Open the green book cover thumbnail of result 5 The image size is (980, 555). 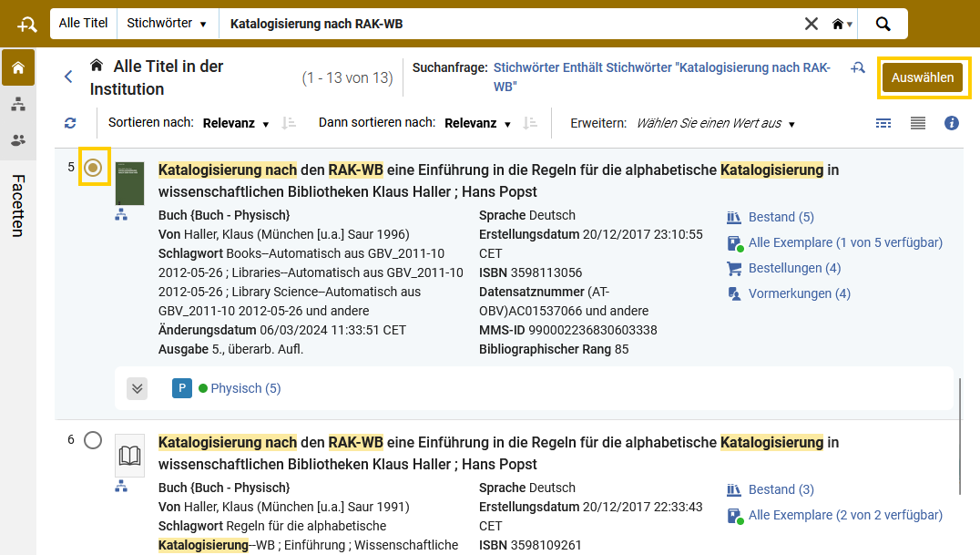tap(129, 183)
